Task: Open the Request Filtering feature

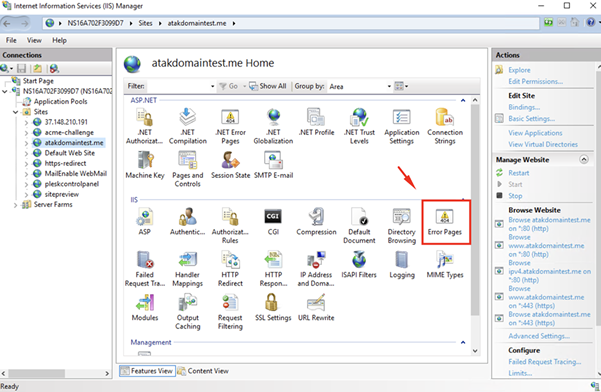Action: coord(230,312)
